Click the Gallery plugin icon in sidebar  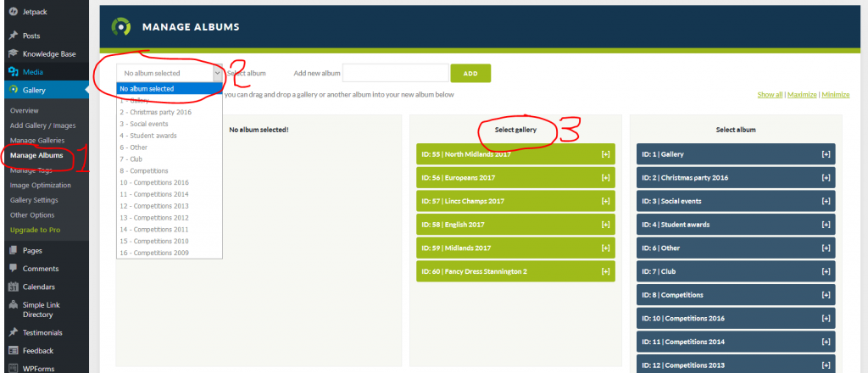14,90
